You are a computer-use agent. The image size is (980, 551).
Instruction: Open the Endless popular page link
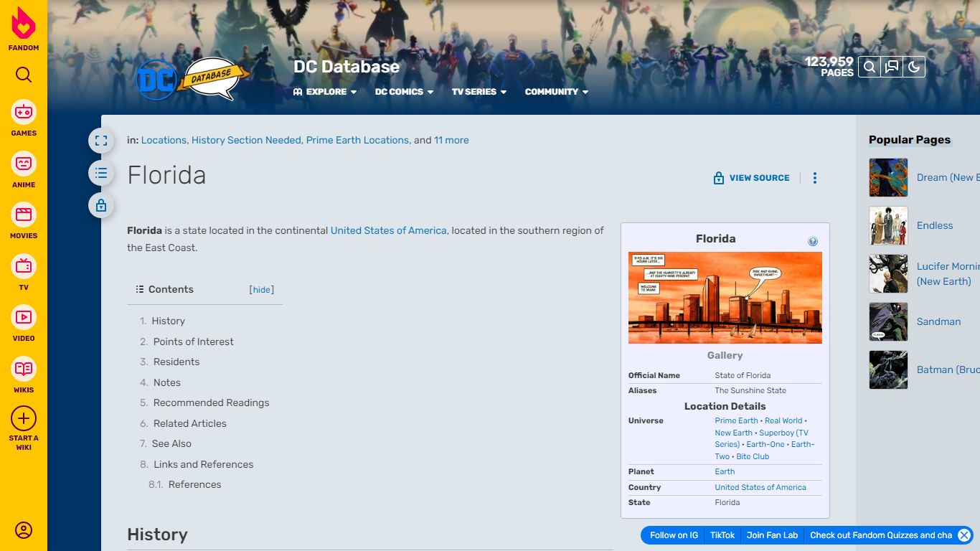click(935, 225)
